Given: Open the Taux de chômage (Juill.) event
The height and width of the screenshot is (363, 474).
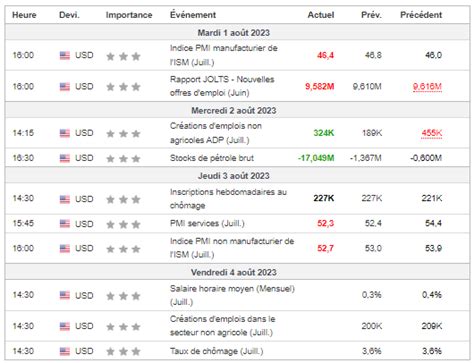Looking at the screenshot, I should pyautogui.click(x=217, y=351).
